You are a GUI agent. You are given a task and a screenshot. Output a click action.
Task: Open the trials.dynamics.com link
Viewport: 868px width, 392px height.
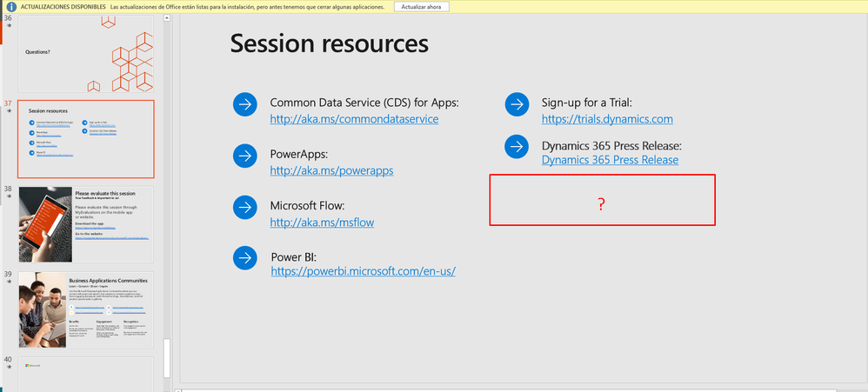coord(607,119)
